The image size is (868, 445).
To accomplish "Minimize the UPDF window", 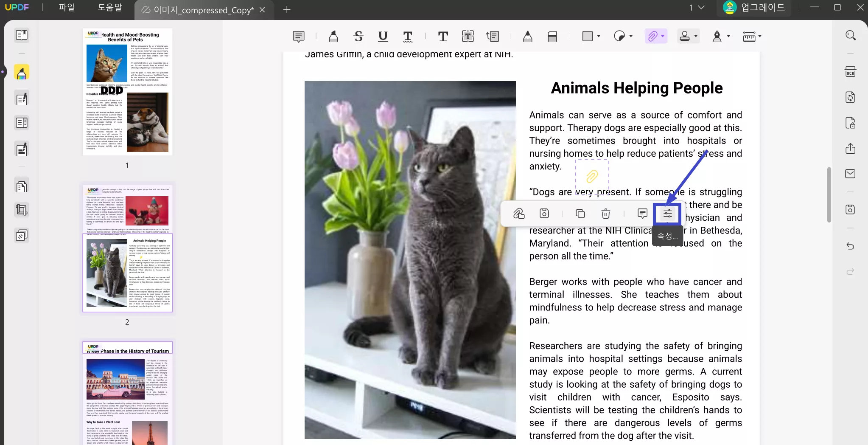I will 814,7.
